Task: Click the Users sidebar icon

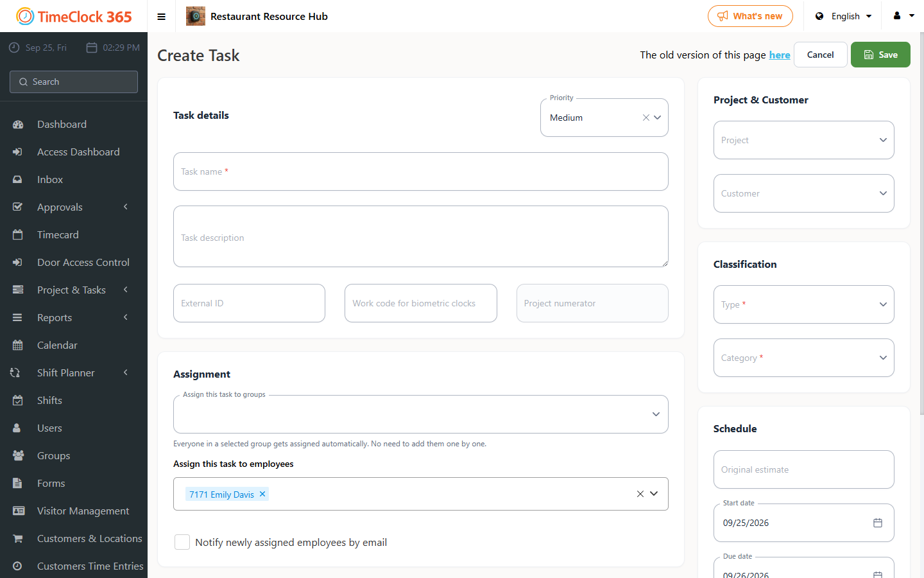Action: [x=18, y=428]
